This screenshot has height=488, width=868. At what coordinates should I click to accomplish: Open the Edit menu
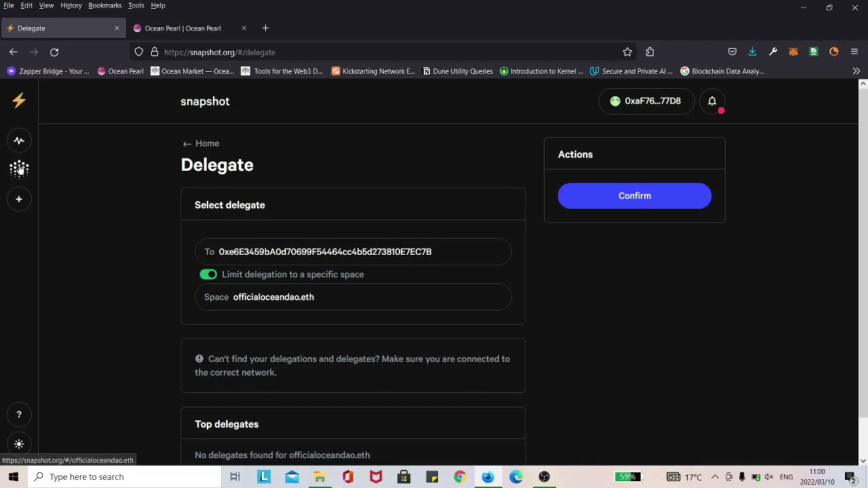pyautogui.click(x=26, y=5)
